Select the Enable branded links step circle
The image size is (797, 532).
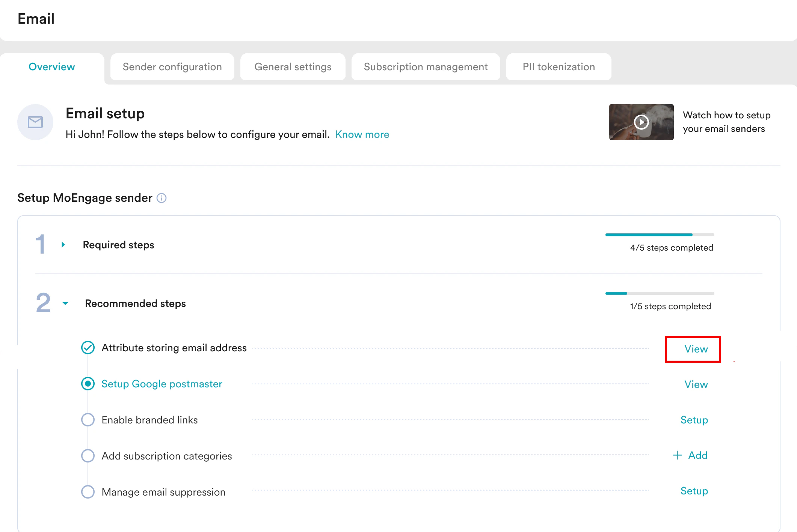pos(88,420)
